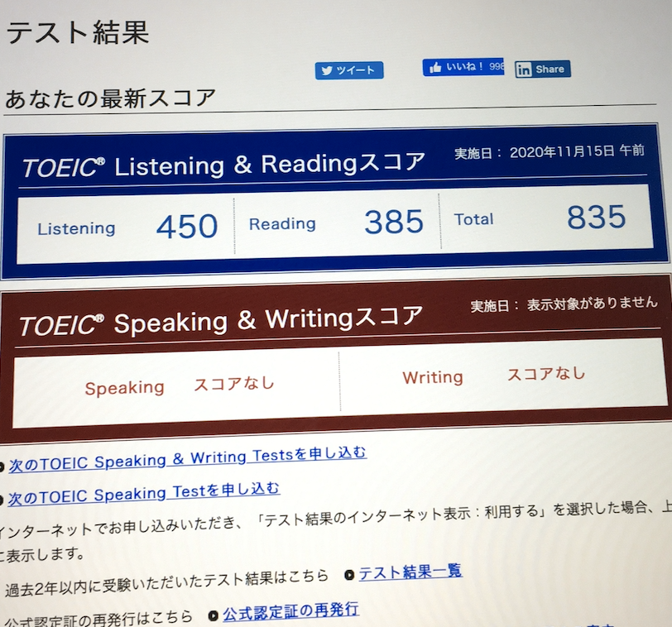This screenshot has height=627, width=672.
Task: Open the テスト結果一覧 link
Action: (x=410, y=572)
